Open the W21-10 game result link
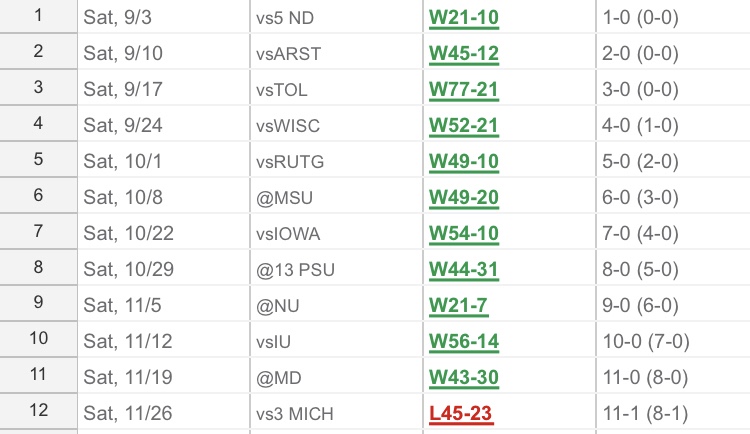Screen dimensions: 750x434 [x=463, y=17]
